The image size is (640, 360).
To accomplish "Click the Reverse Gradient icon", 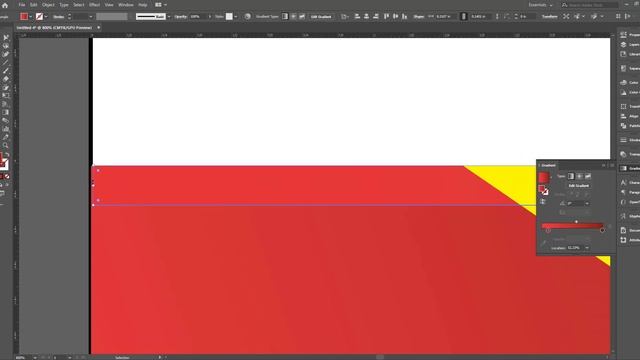I will tap(543, 202).
